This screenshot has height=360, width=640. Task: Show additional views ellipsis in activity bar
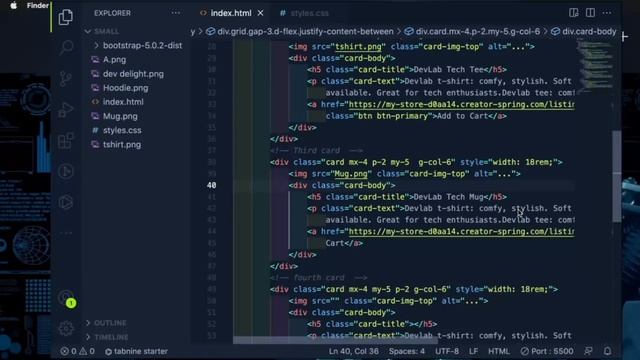[x=66, y=233]
